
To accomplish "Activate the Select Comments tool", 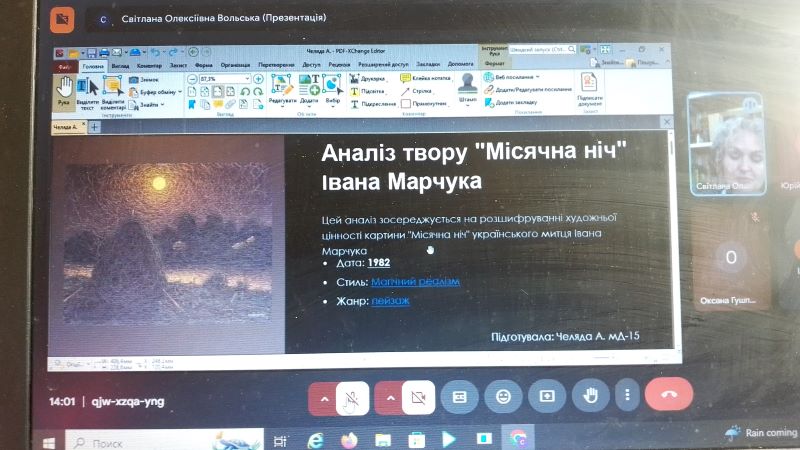I will [x=113, y=94].
